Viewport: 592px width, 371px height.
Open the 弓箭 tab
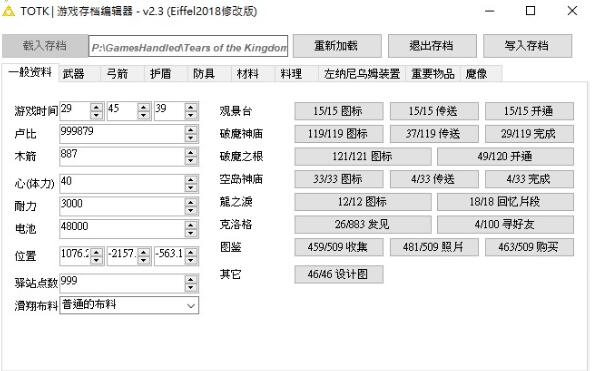(x=122, y=74)
